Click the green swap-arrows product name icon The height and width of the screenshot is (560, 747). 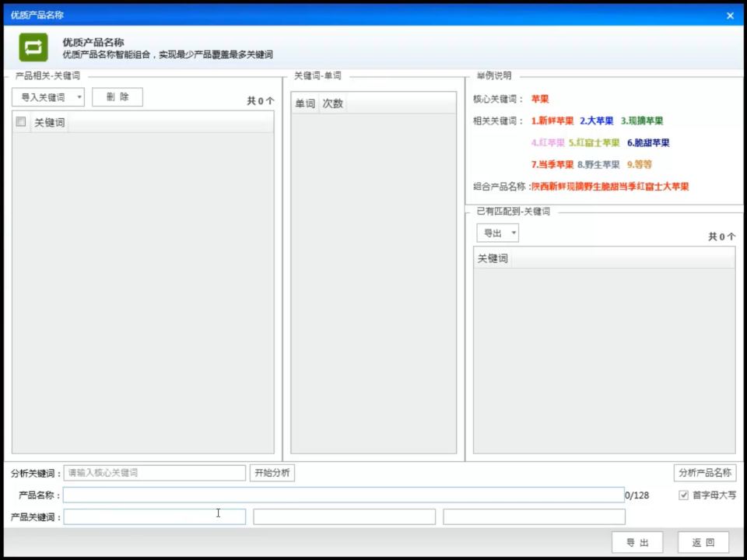click(33, 47)
